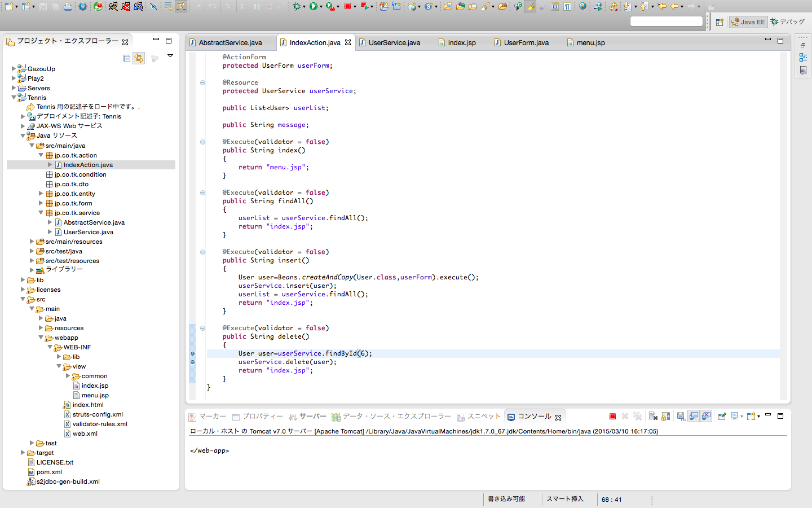
Task: Collapse the @Execute delete method with its fold marker
Action: [x=202, y=328]
